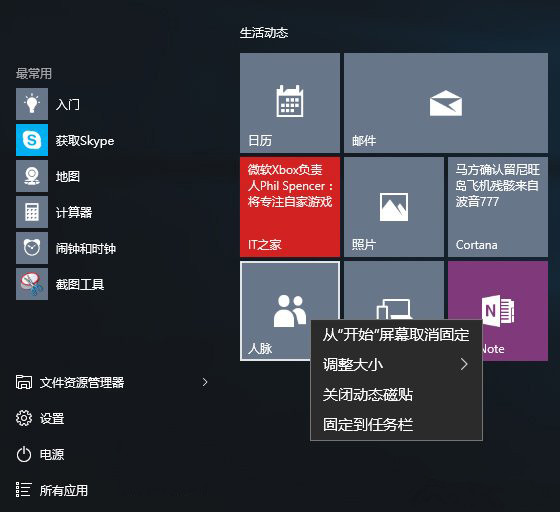The height and width of the screenshot is (512, 560).
Task: Click the 设置 gear icon
Action: pyautogui.click(x=24, y=418)
